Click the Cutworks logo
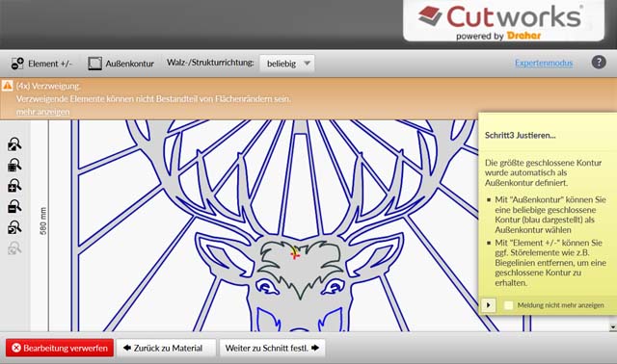617x364 pixels. coord(503,20)
